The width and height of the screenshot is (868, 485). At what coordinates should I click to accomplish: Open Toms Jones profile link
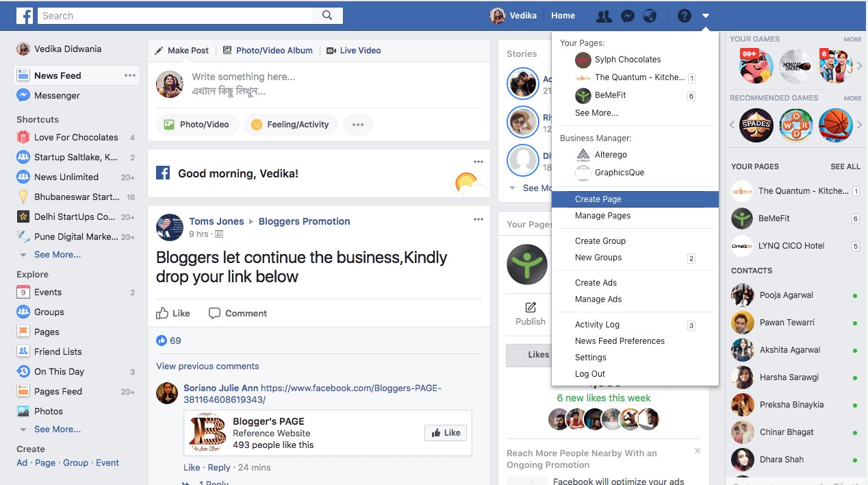pyautogui.click(x=216, y=221)
